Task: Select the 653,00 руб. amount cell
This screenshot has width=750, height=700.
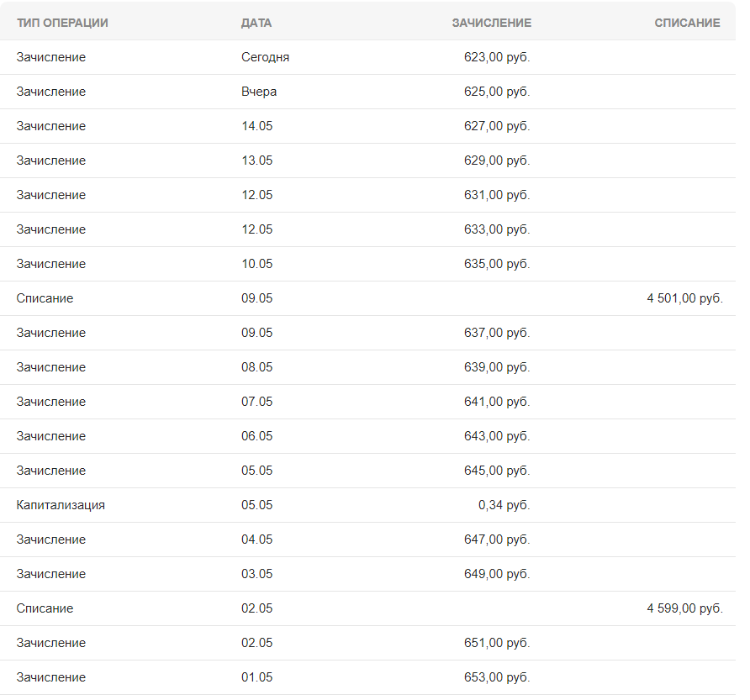Action: pos(497,677)
